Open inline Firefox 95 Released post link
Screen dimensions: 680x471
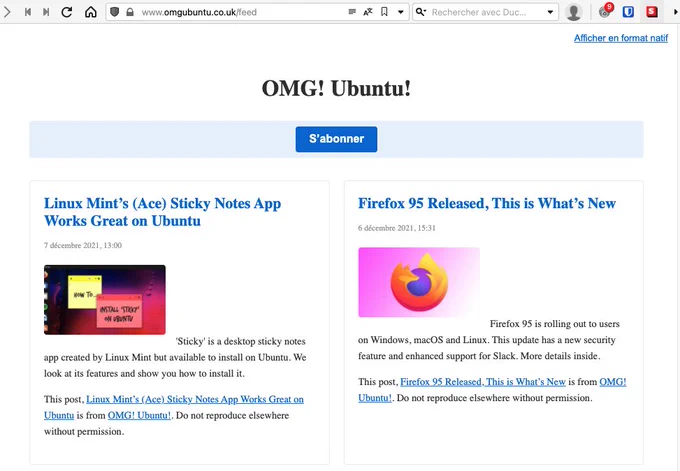coord(483,382)
